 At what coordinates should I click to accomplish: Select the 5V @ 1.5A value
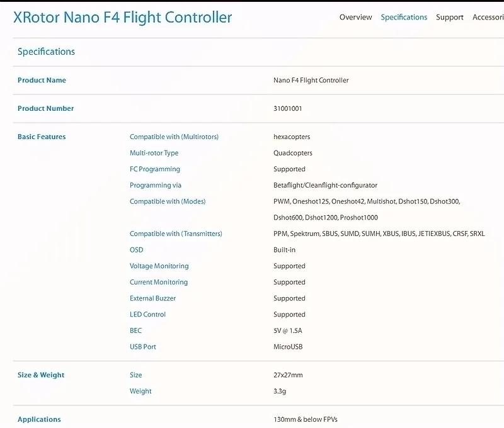(x=288, y=330)
